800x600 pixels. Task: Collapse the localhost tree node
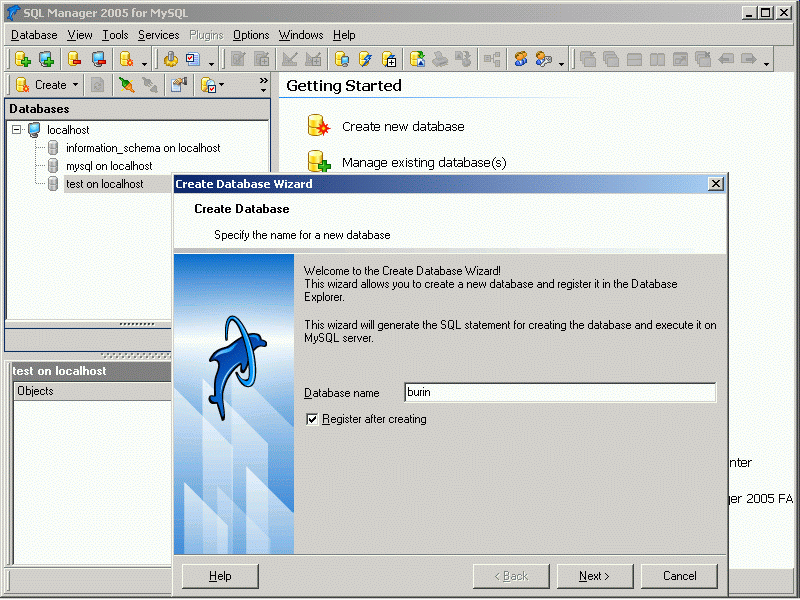(17, 130)
